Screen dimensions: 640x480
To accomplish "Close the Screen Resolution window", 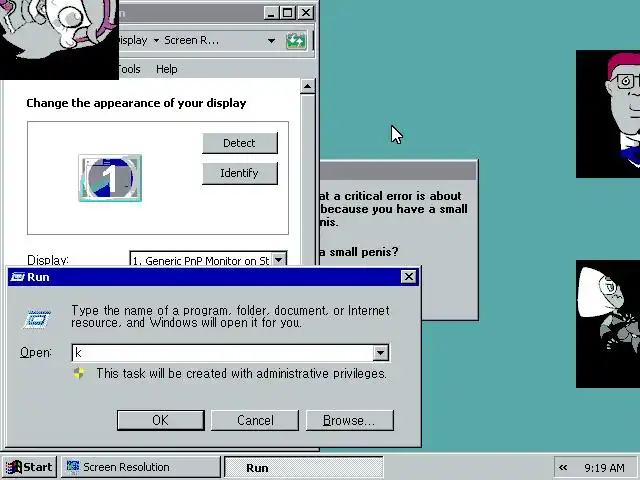I will click(305, 13).
